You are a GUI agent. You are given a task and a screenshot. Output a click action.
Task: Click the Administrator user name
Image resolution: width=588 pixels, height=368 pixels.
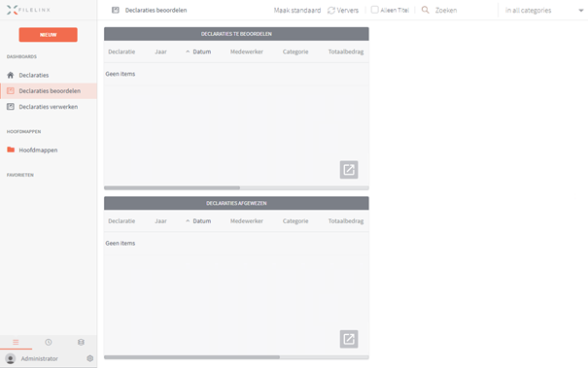click(40, 358)
